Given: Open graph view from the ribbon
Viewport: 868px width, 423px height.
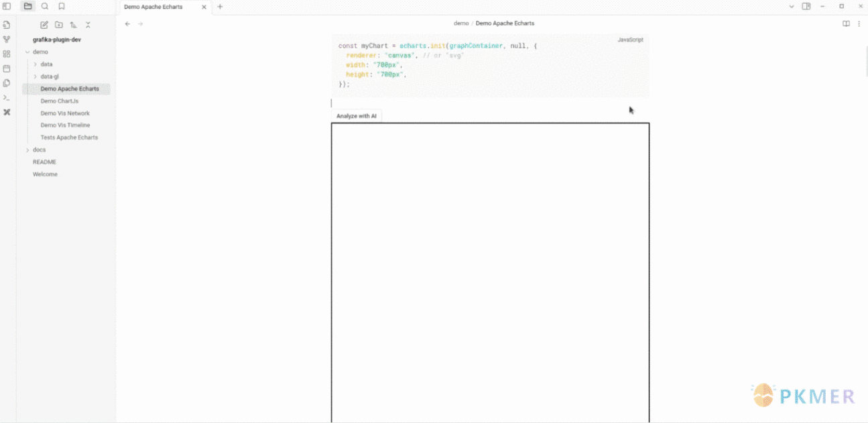Looking at the screenshot, I should click(7, 40).
